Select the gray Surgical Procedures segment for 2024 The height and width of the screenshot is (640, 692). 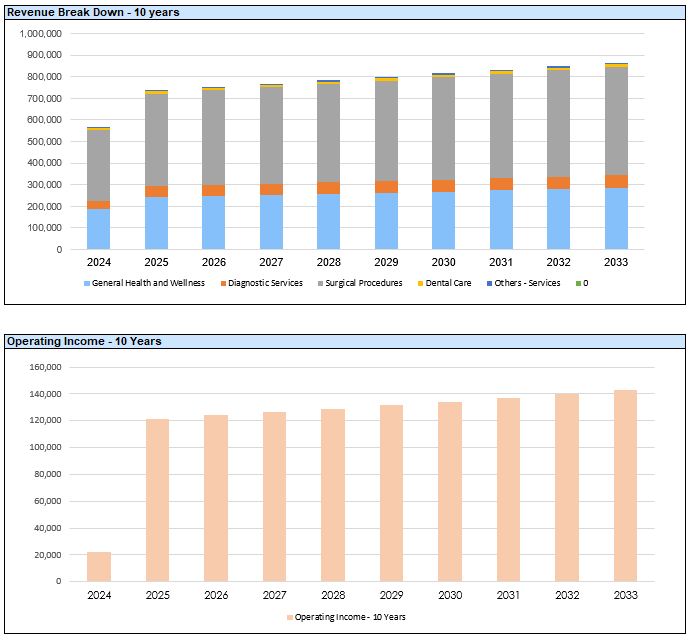coord(98,165)
